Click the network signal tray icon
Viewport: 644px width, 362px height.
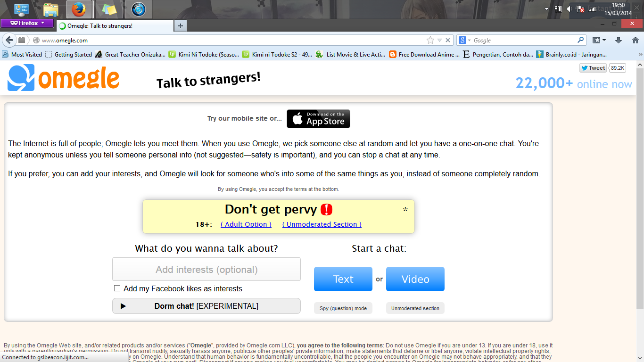592,9
